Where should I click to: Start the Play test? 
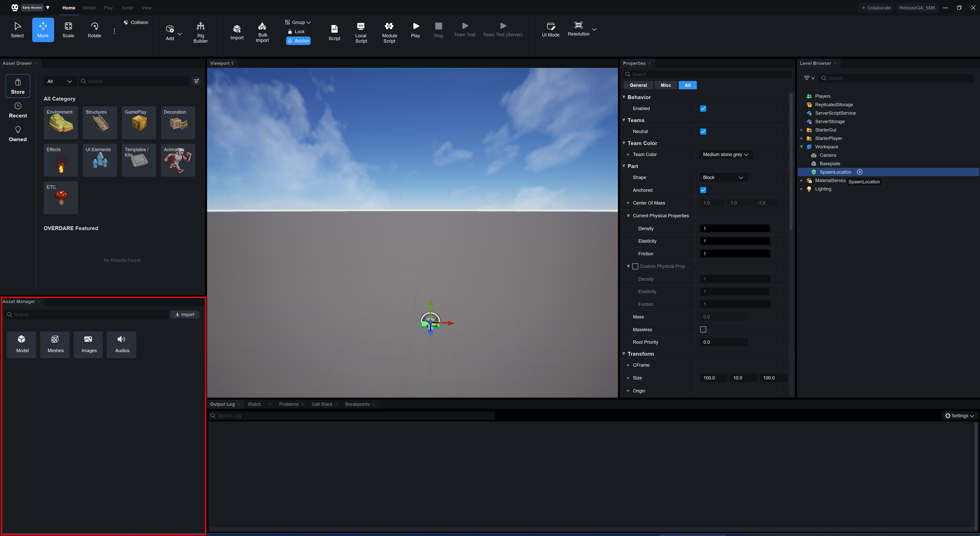pos(415,30)
